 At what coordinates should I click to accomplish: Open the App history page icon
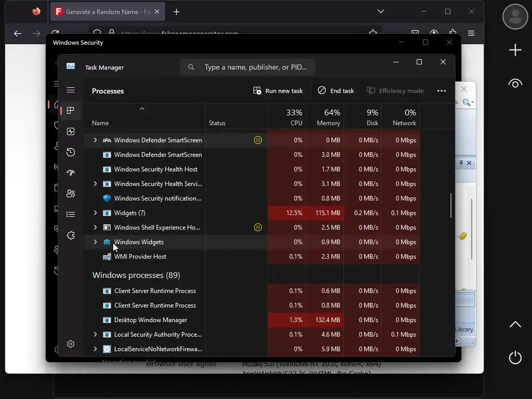71,152
